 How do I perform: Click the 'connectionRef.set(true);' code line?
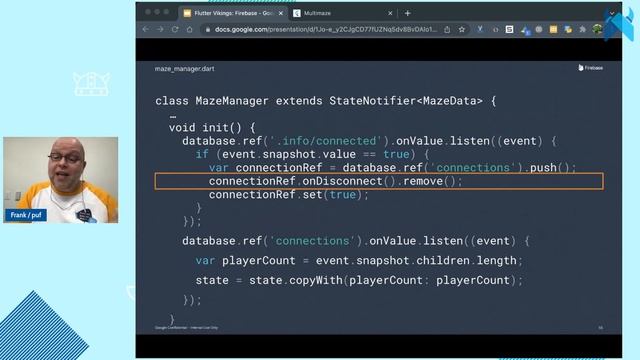click(289, 195)
